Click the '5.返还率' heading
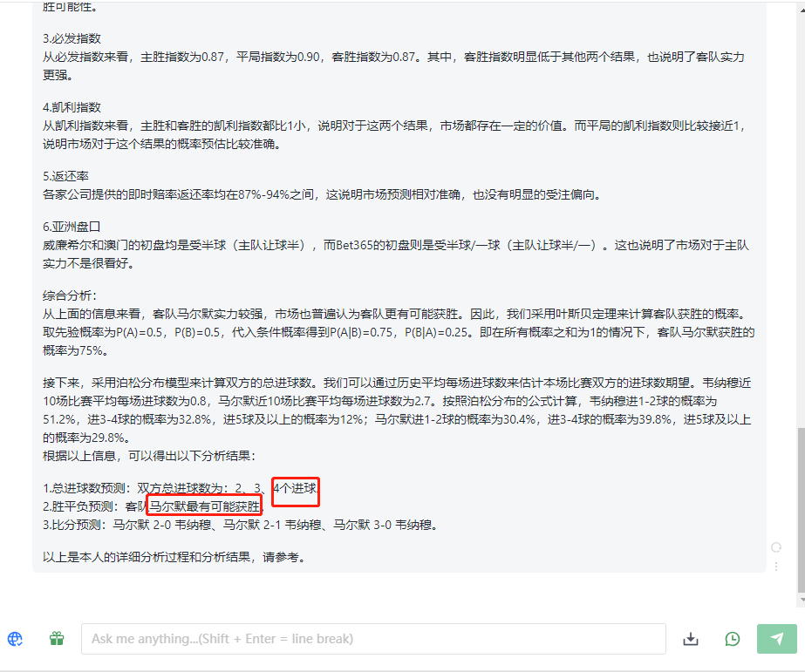 pos(65,176)
